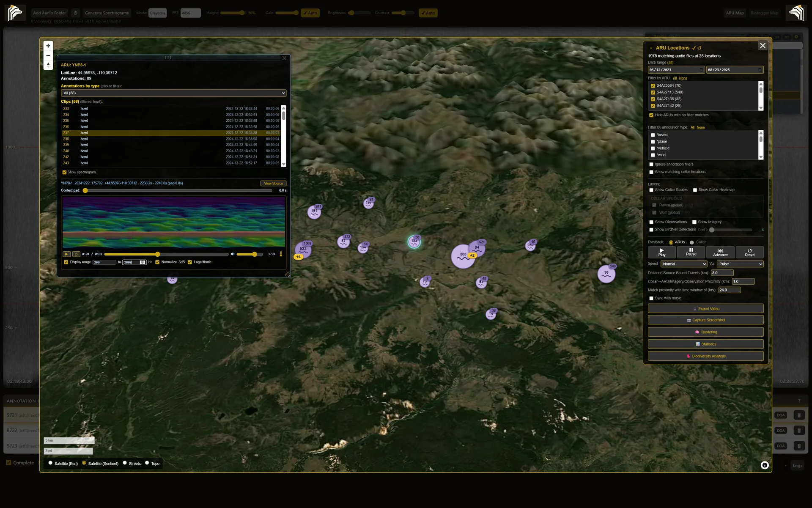Image resolution: width=812 pixels, height=508 pixels.
Task: Enable Show Collar Routes layer
Action: point(651,190)
